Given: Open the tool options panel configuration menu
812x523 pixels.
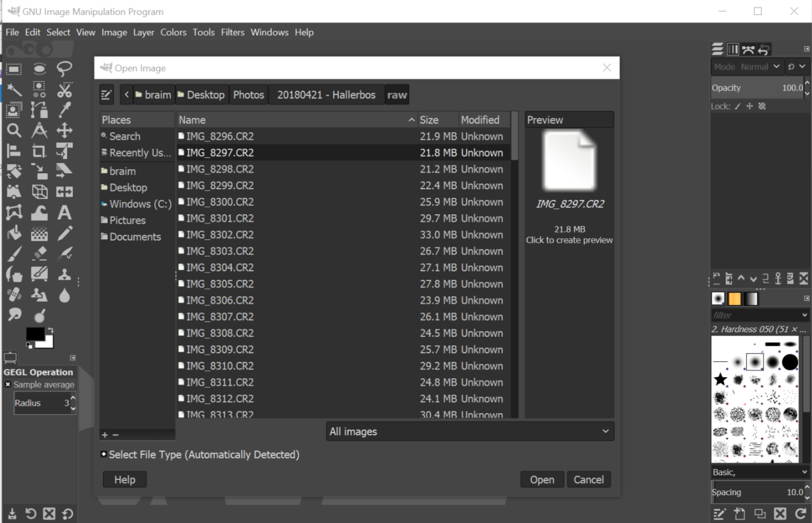Looking at the screenshot, I should click(x=73, y=358).
